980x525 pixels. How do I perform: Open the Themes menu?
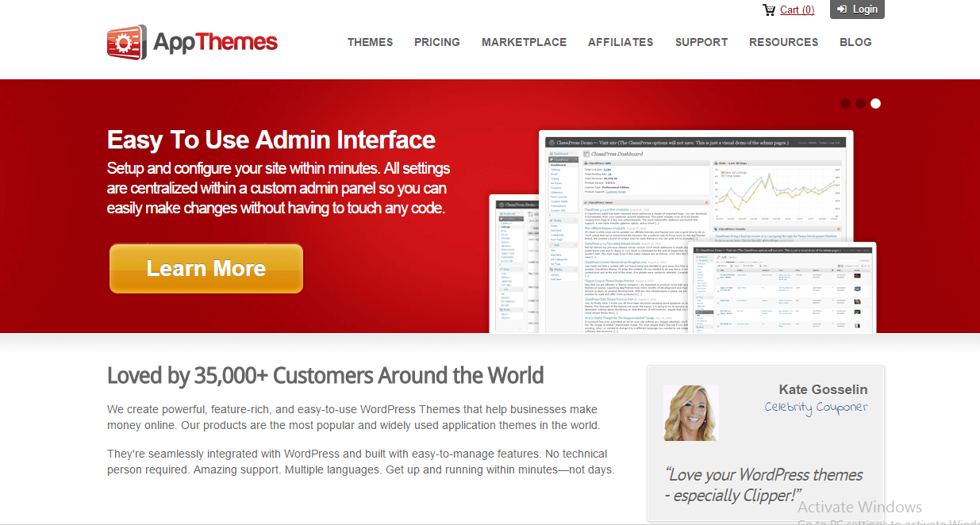coord(370,42)
